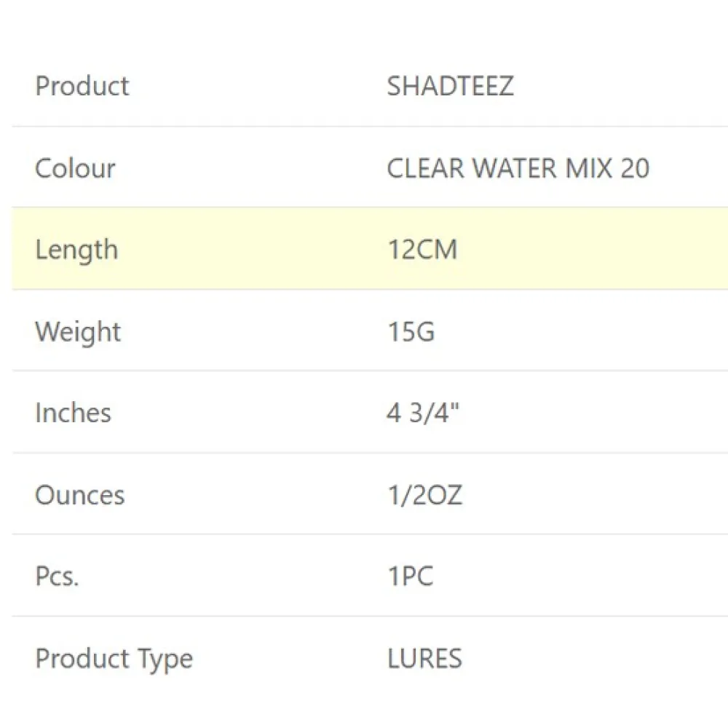This screenshot has width=728, height=728.
Task: Select the 15G weight value
Action: pyautogui.click(x=411, y=332)
